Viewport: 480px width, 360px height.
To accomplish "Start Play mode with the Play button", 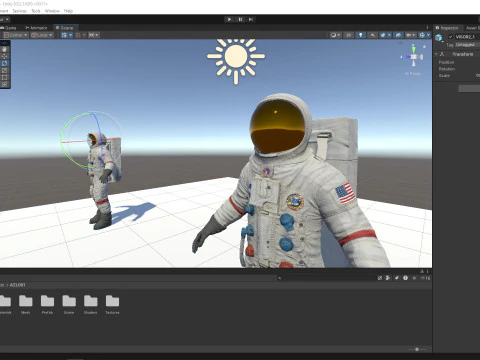I will click(x=229, y=19).
